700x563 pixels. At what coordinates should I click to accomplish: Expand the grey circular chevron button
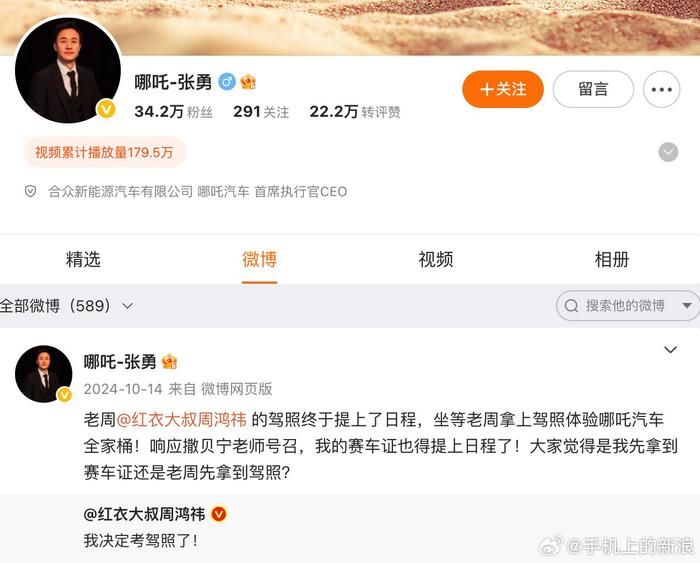point(668,152)
